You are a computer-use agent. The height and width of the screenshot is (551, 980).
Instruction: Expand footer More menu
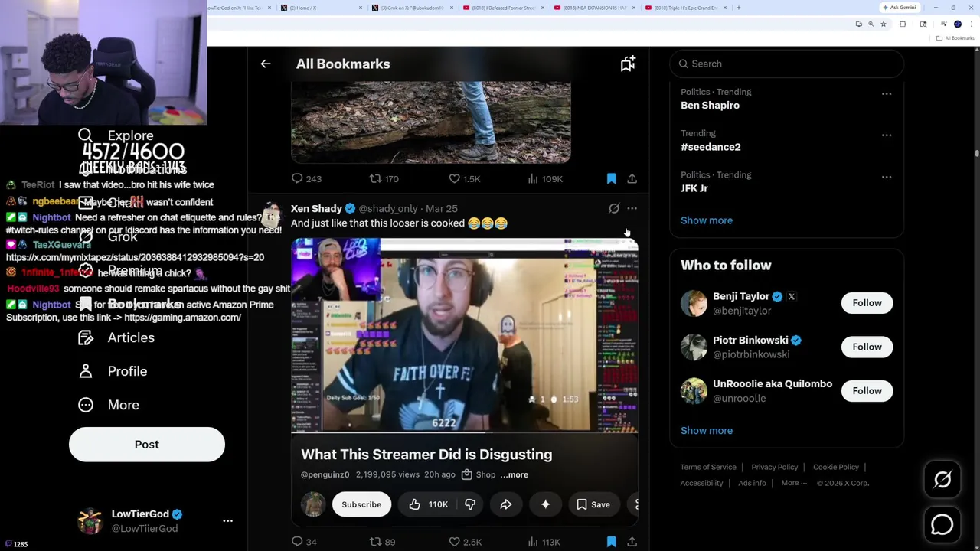coord(794,483)
